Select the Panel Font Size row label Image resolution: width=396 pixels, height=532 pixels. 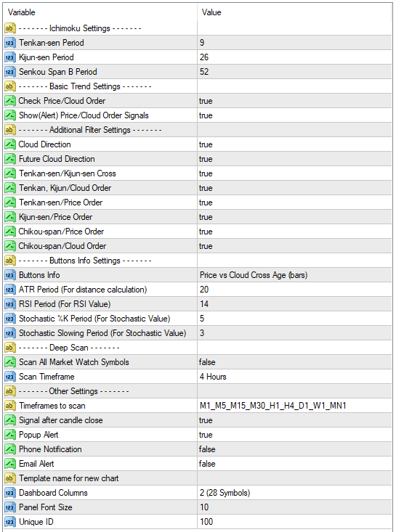46,507
